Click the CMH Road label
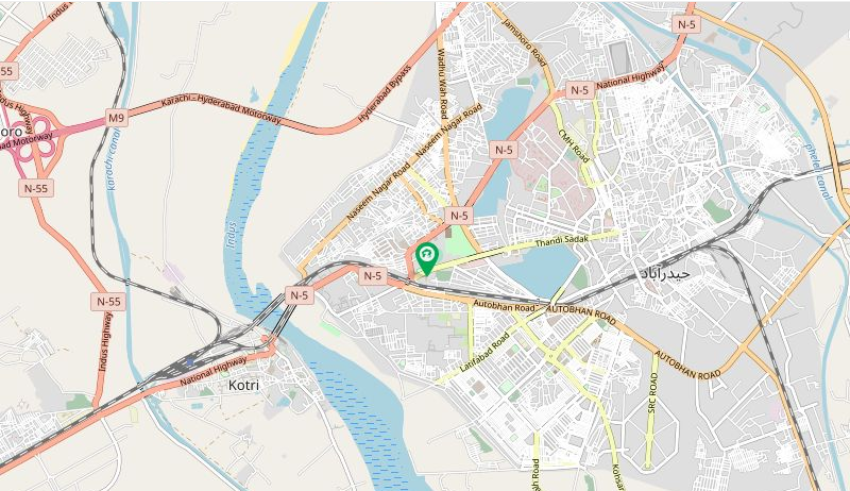 coord(574,146)
